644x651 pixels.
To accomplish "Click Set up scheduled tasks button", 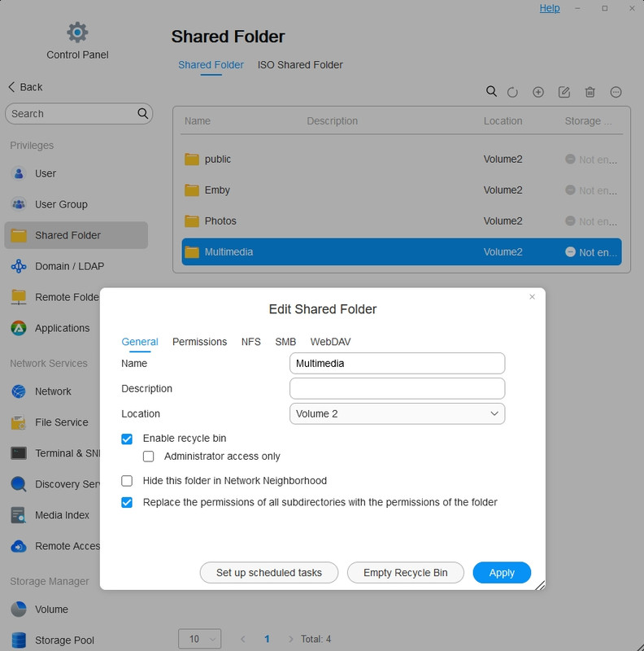I will (x=269, y=573).
